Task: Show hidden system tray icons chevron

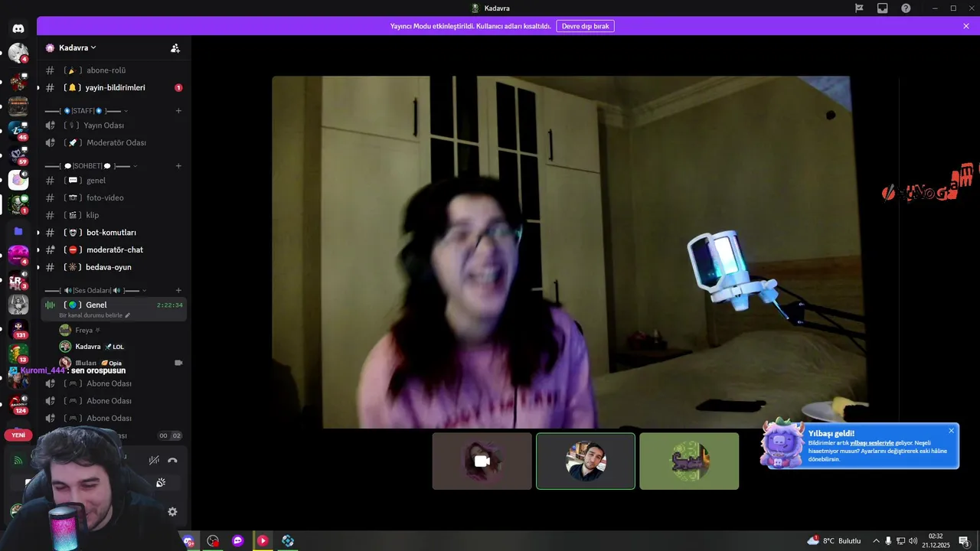Action: [x=877, y=541]
